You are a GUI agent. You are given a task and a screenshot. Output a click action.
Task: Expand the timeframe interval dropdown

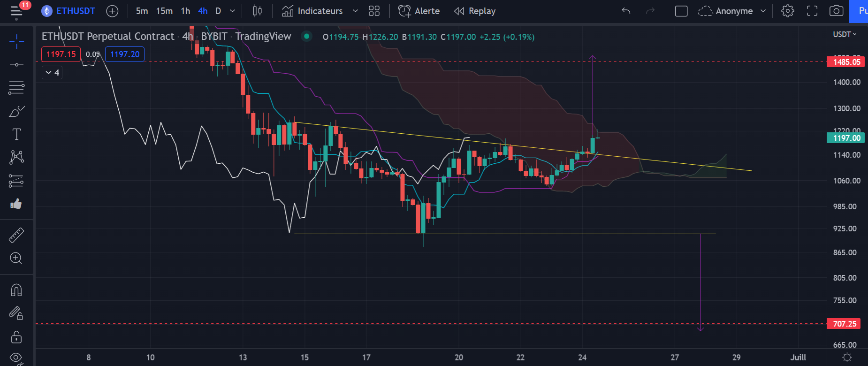232,11
